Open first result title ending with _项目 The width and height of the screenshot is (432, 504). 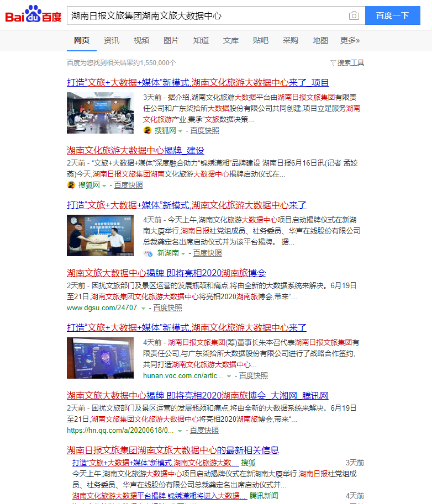tap(198, 83)
